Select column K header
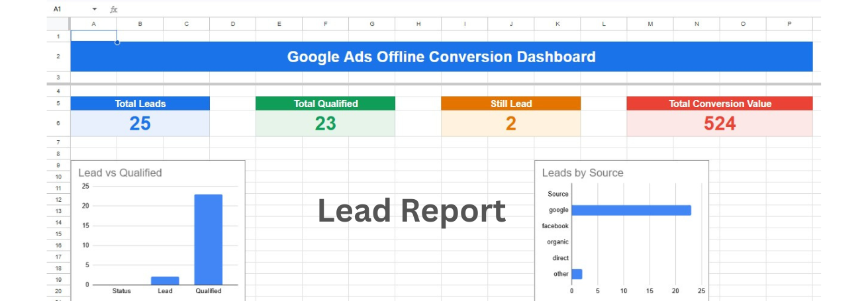Image resolution: width=868 pixels, height=301 pixels. point(557,24)
